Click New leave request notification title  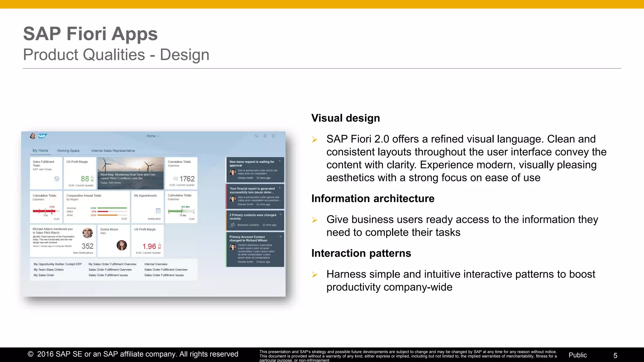click(252, 164)
